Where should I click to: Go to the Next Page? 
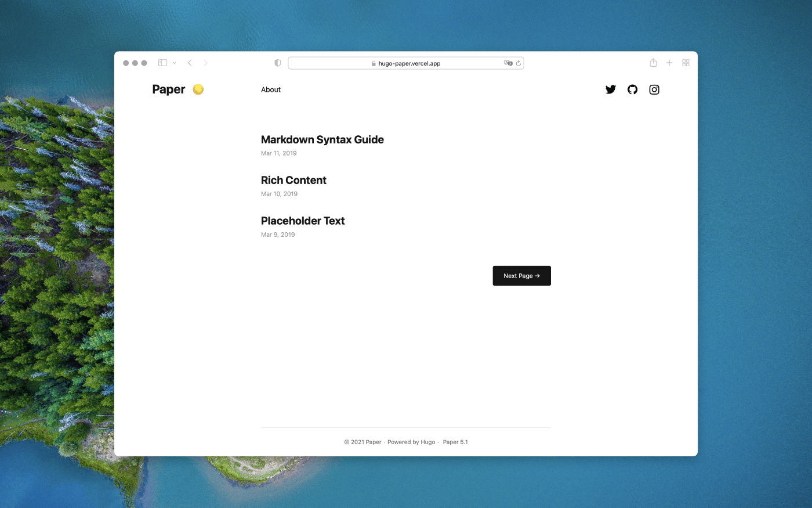click(521, 275)
